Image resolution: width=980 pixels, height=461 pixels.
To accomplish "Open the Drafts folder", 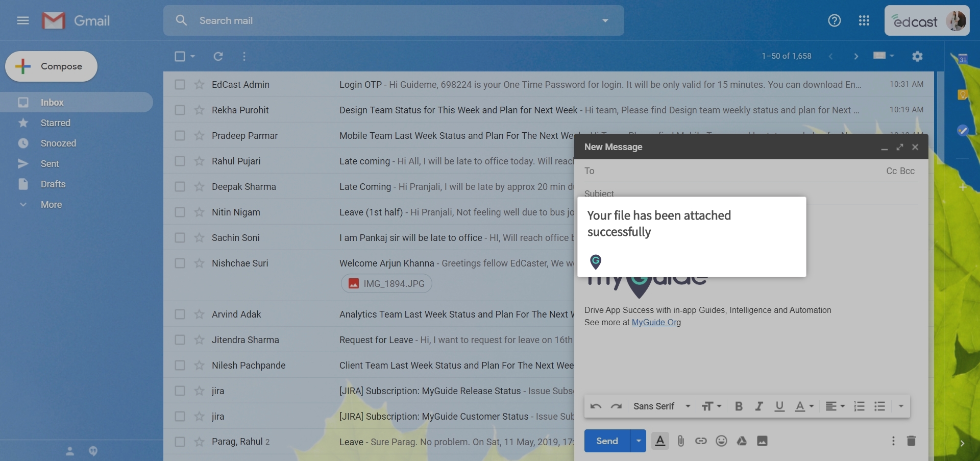I will click(x=53, y=184).
